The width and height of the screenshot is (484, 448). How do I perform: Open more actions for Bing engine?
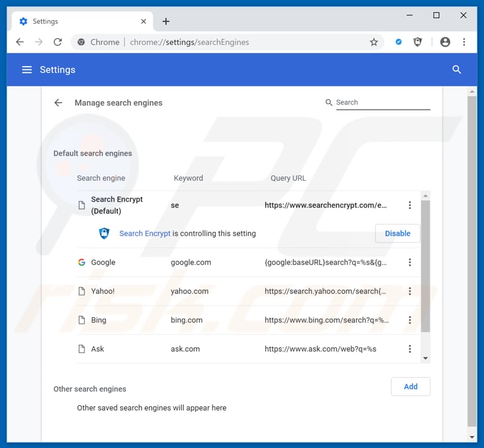coord(410,320)
